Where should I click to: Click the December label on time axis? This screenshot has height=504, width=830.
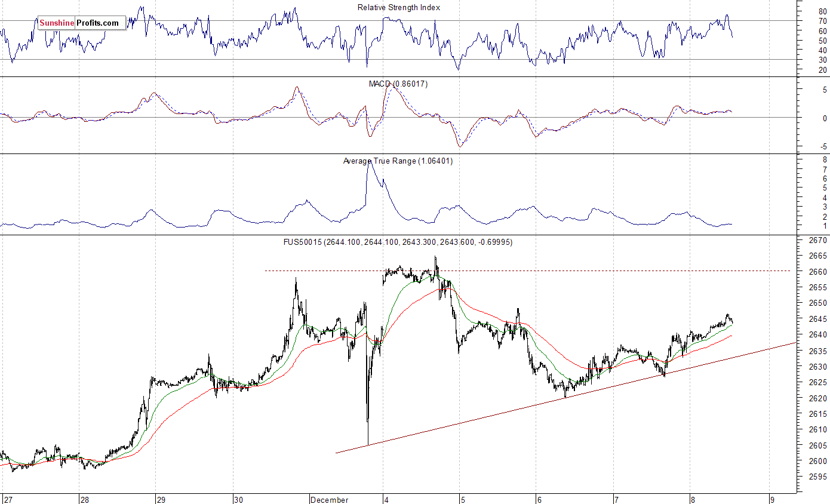(330, 499)
